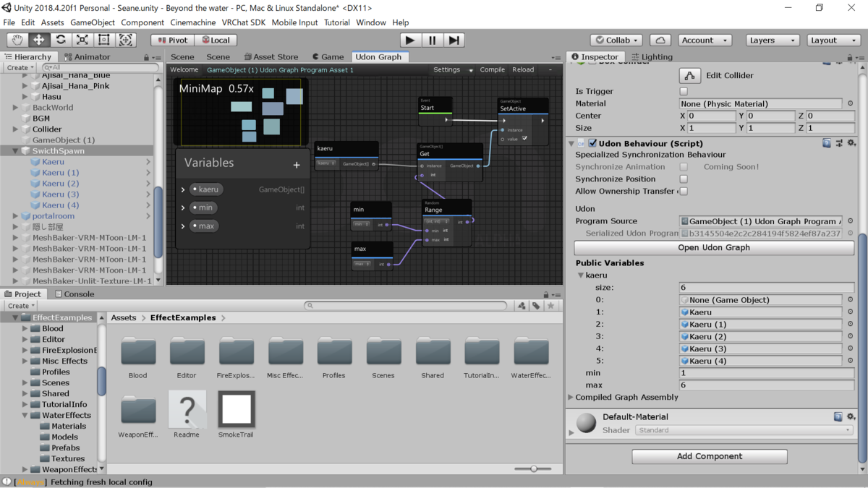
Task: Click plus to add a variable
Action: click(297, 165)
